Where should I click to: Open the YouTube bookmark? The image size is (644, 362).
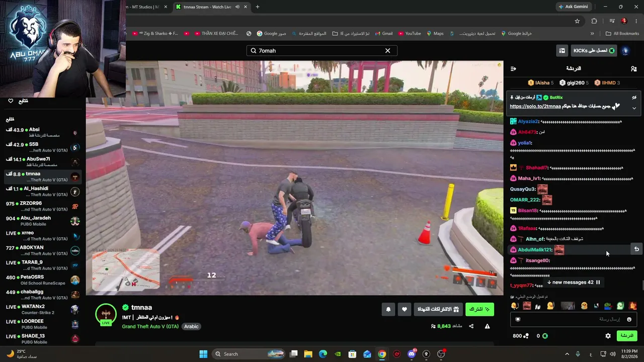tap(409, 34)
